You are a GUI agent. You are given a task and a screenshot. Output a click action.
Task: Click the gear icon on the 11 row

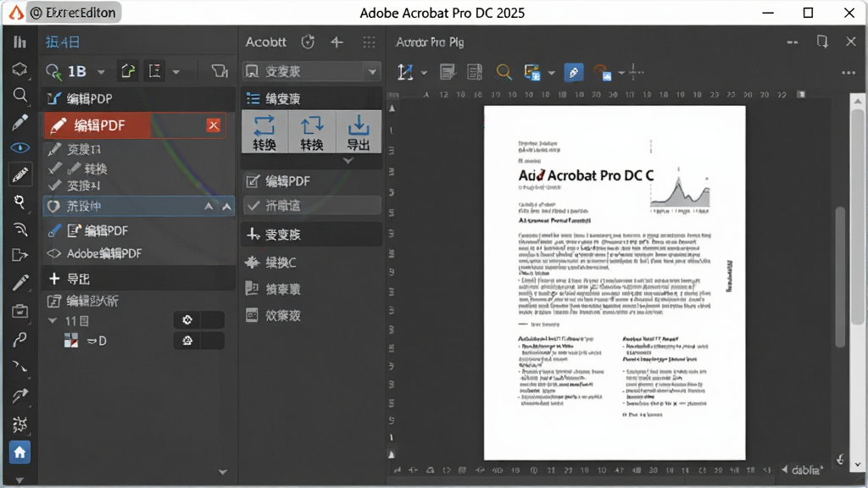187,319
